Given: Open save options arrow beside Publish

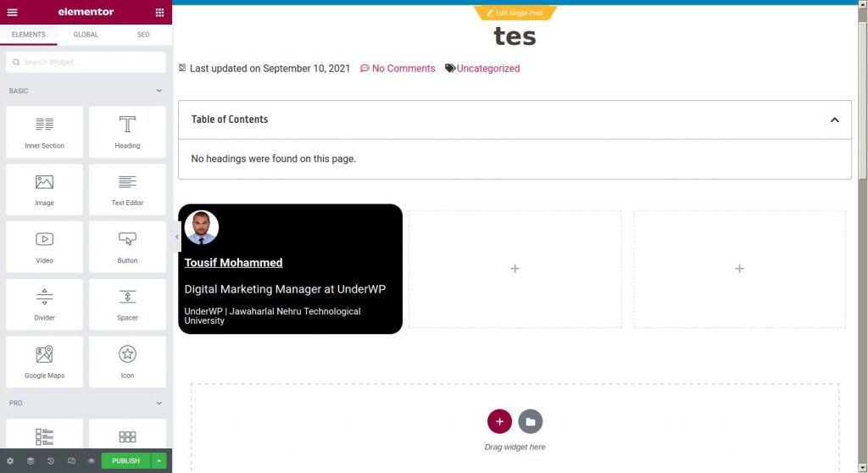Looking at the screenshot, I should [x=159, y=461].
